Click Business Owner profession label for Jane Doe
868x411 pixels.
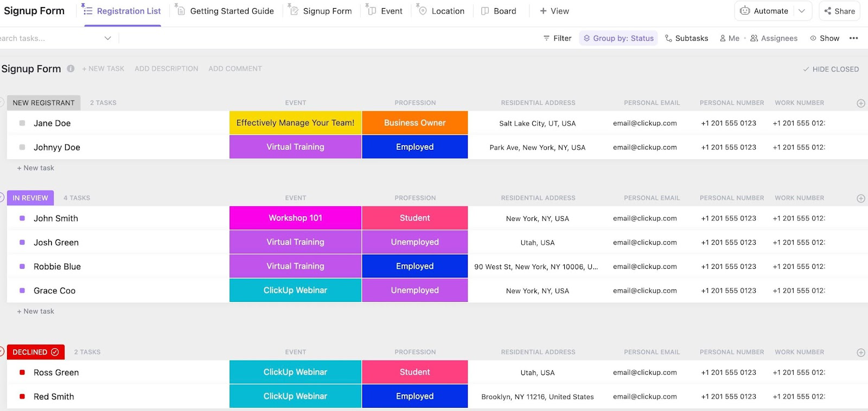(414, 123)
